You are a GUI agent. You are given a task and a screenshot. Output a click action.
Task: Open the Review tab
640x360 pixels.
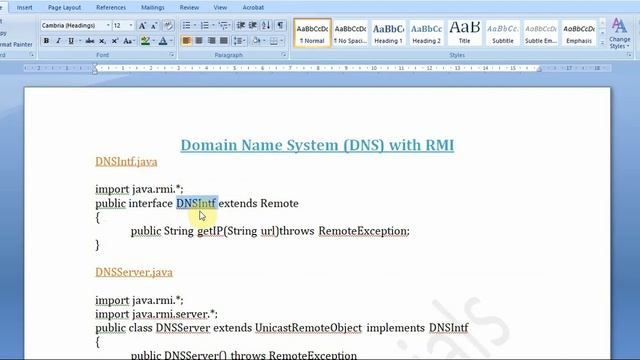pyautogui.click(x=189, y=7)
